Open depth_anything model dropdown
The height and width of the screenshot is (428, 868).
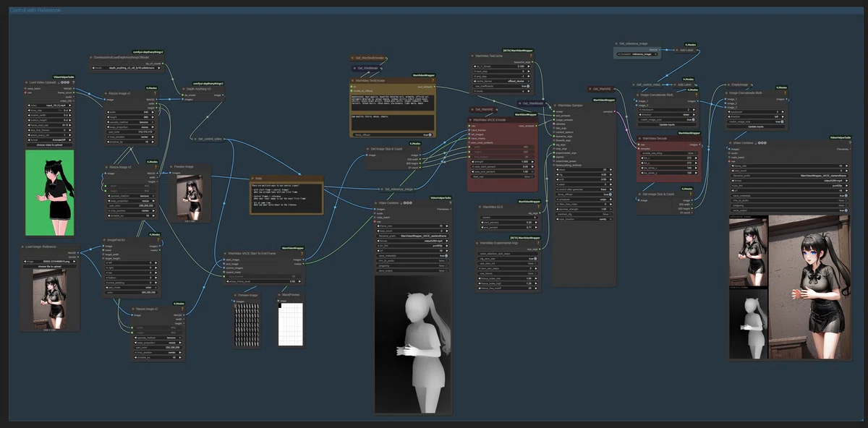coord(126,68)
